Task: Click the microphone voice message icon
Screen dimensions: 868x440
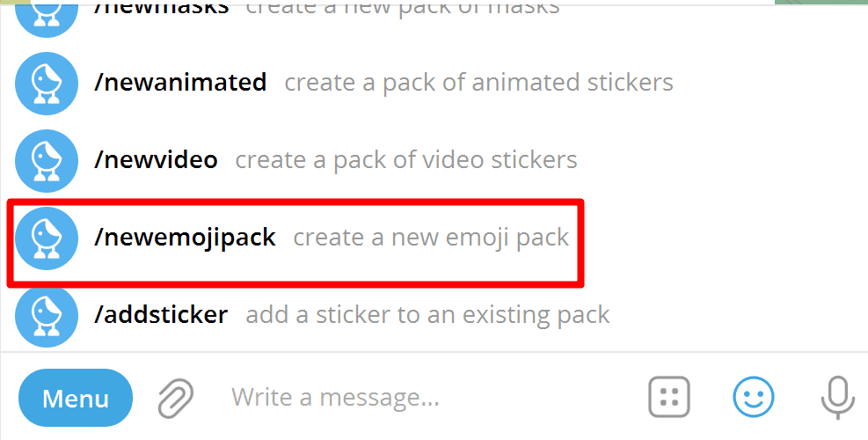Action: [836, 397]
